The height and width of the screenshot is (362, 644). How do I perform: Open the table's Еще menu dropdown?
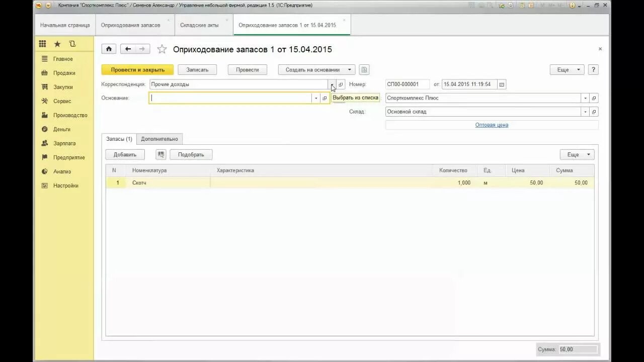(577, 154)
